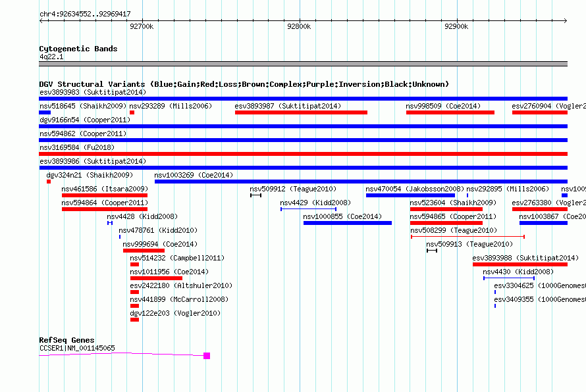
Task: Select the nsv4430 (Kidd2008) label
Action: tap(518, 272)
